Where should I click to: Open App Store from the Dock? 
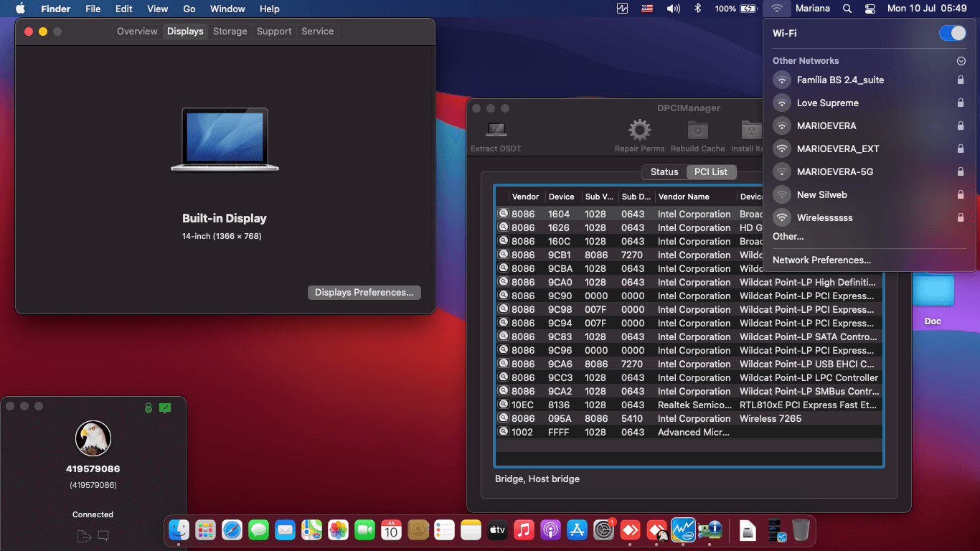click(577, 530)
